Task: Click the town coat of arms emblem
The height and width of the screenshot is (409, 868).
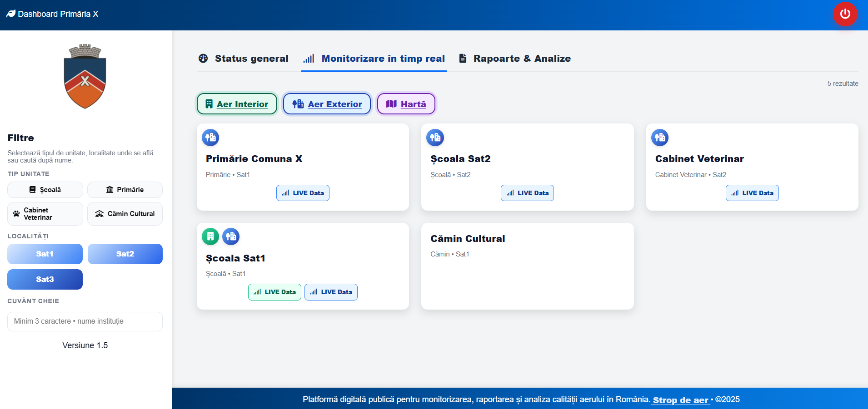Action: (x=85, y=77)
